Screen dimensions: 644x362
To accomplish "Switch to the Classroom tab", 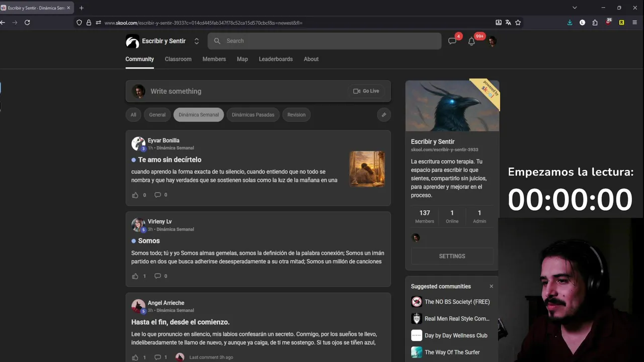I will click(178, 59).
